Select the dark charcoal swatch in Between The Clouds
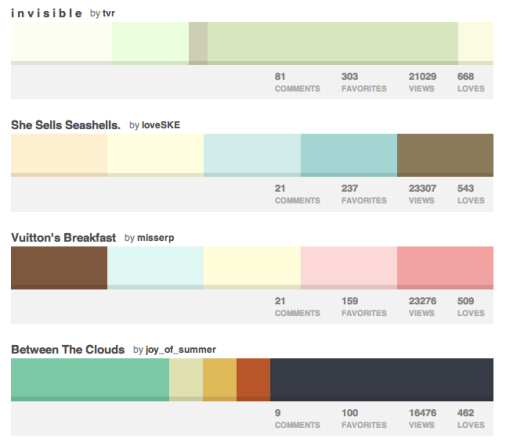506x442 pixels. (x=382, y=380)
